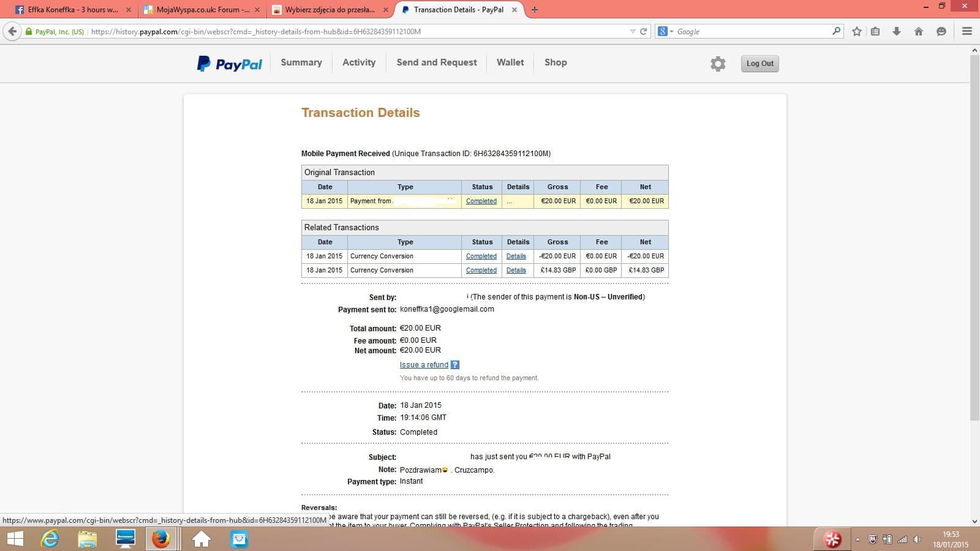Click the Payment from cell

(404, 201)
